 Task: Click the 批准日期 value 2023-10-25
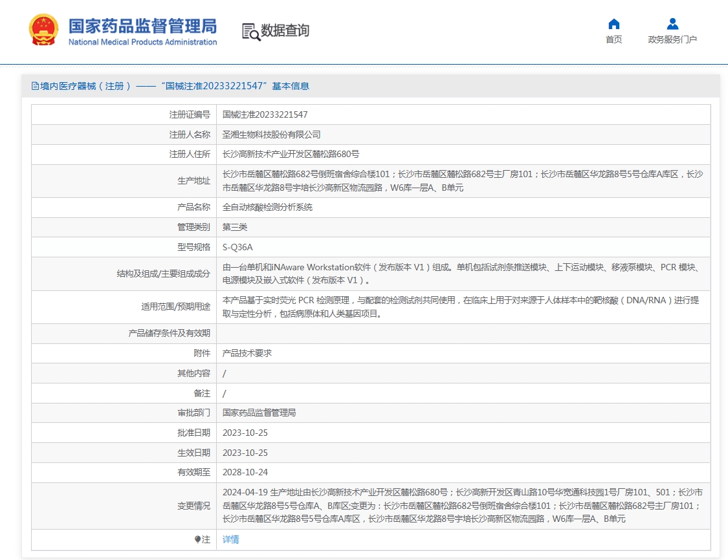tap(245, 433)
